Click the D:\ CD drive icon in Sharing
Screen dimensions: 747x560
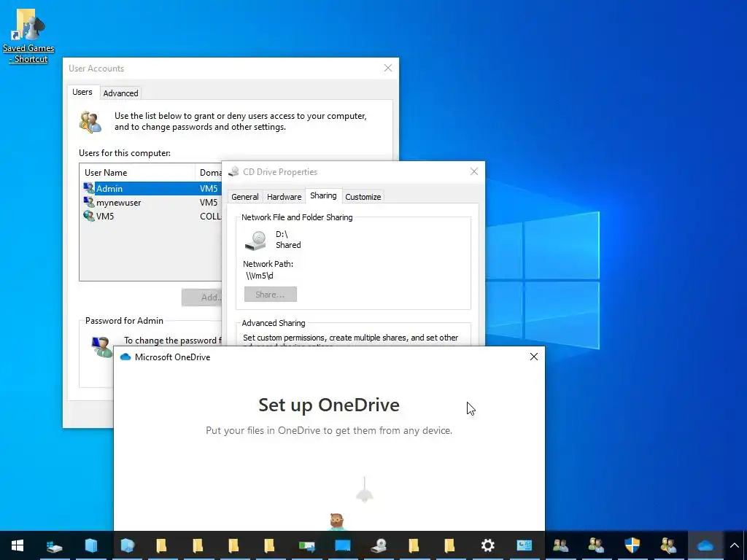[255, 240]
